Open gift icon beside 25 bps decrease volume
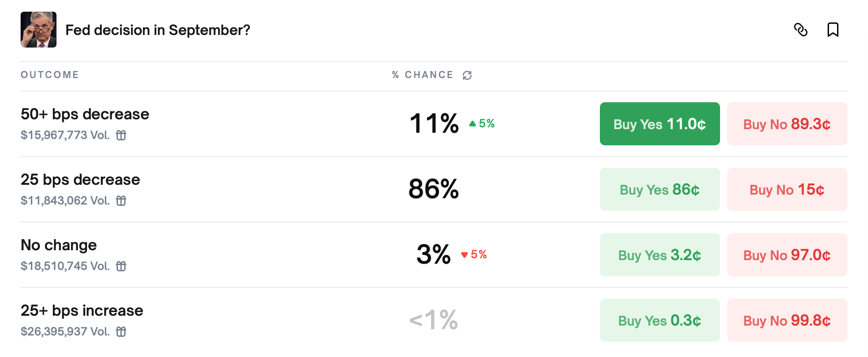 click(x=122, y=201)
